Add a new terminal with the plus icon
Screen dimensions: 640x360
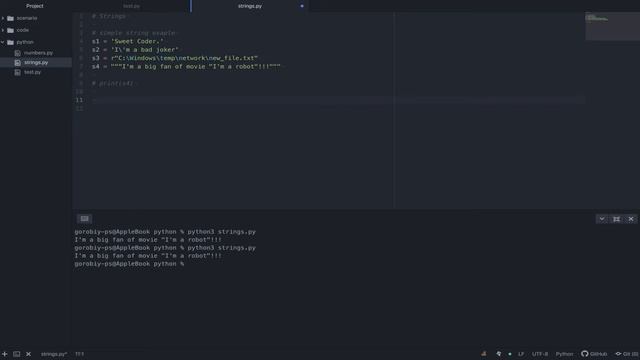(x=4, y=354)
